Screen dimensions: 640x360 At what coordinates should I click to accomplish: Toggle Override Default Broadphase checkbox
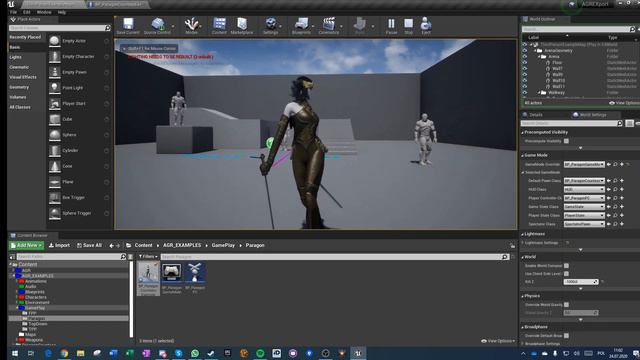pos(566,336)
